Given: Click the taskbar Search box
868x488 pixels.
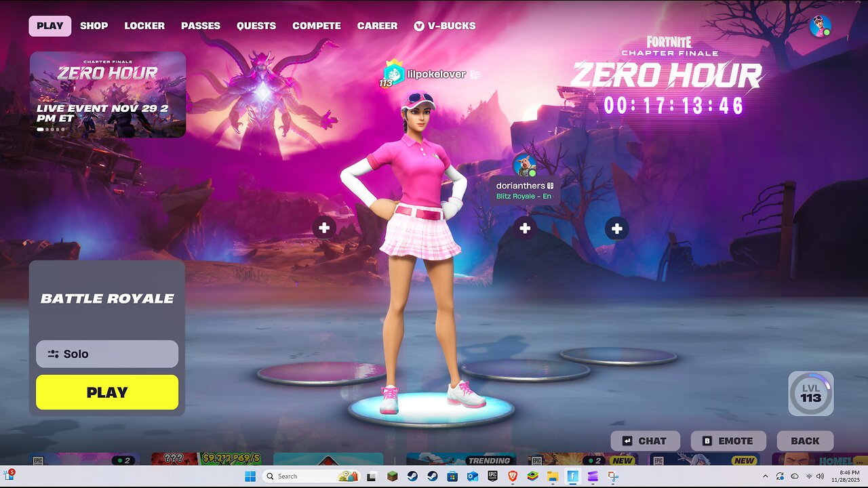Looking at the screenshot, I should [311, 476].
